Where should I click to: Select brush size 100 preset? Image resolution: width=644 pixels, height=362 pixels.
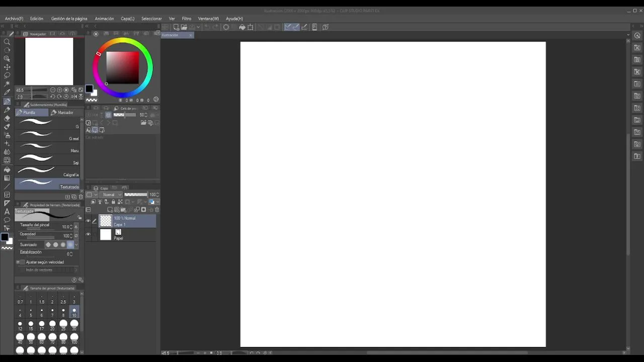(x=74, y=338)
